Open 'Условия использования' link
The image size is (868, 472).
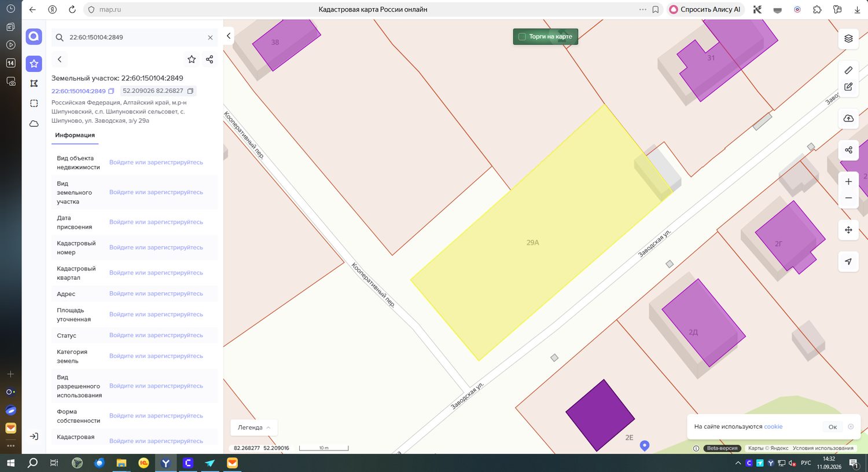(x=823, y=448)
